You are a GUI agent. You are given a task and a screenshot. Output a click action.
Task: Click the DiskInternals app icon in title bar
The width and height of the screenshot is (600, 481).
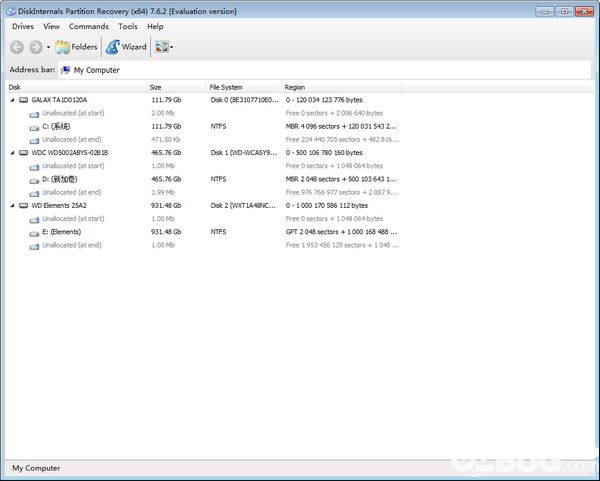(x=11, y=11)
